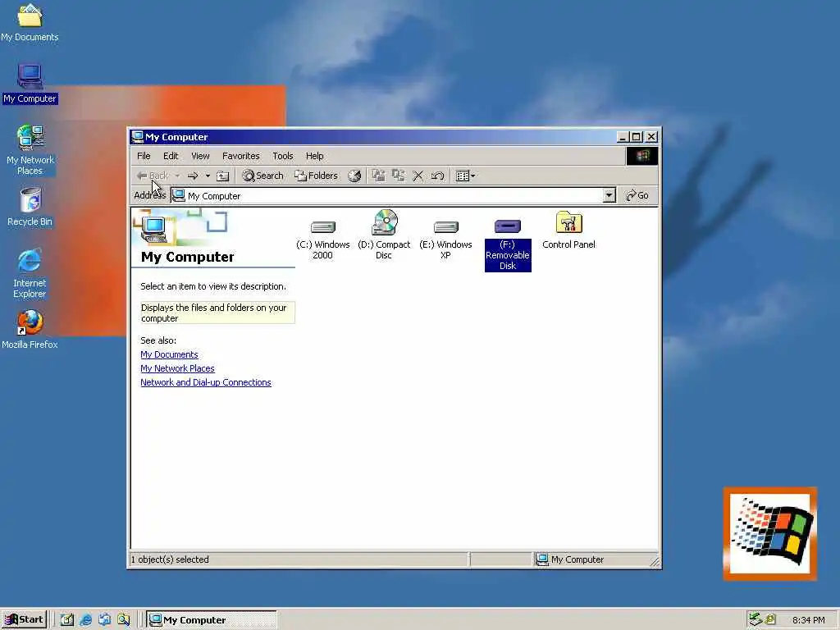Select Mozilla Firefox desktop shortcut
840x630 pixels.
click(30, 330)
